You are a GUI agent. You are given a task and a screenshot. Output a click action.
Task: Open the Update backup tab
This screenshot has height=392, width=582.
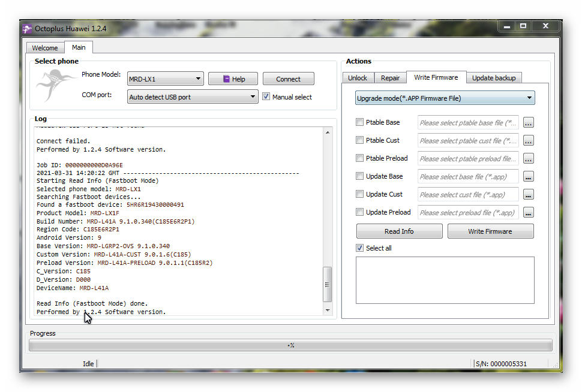click(494, 78)
